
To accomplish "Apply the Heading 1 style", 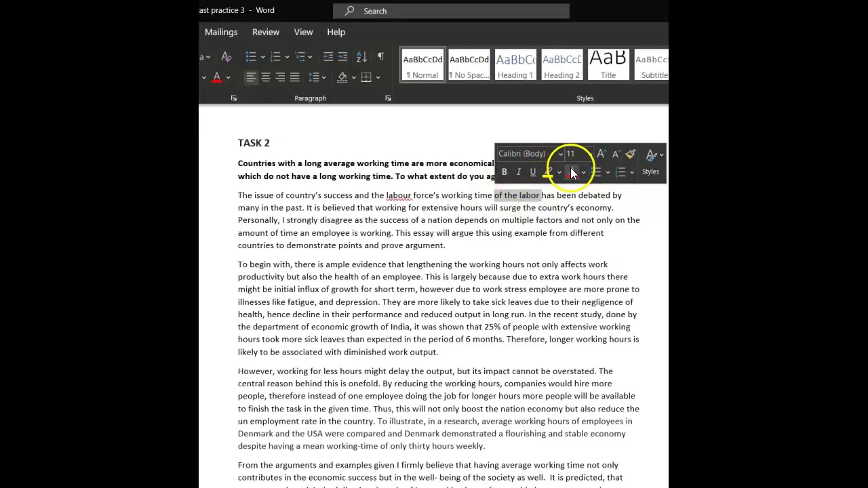I will (x=515, y=65).
